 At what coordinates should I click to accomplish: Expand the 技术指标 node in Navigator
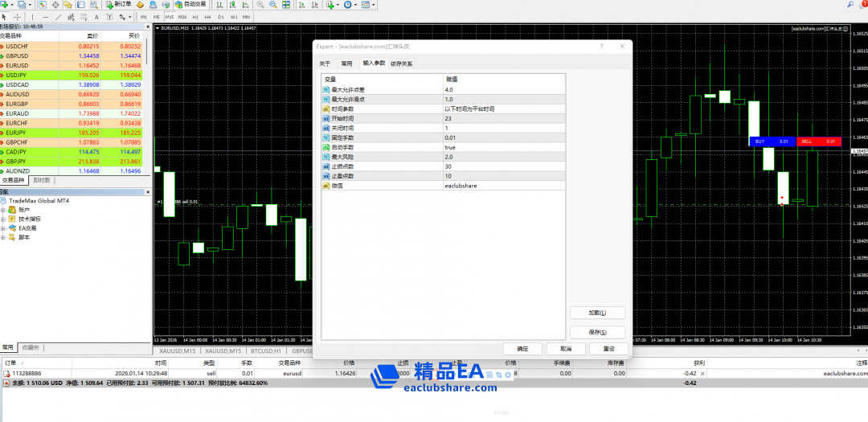[3, 219]
